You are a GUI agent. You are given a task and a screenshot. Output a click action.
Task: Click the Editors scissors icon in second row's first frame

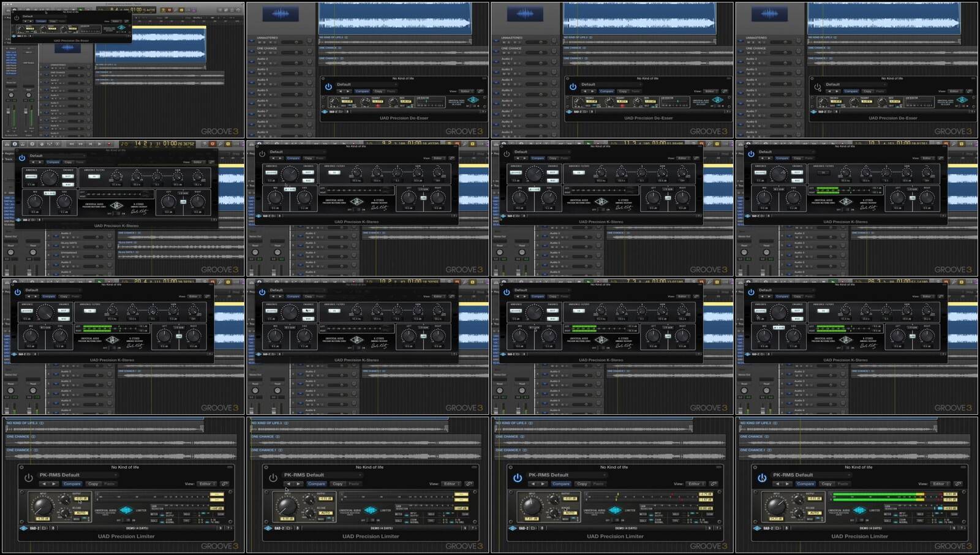click(x=58, y=144)
